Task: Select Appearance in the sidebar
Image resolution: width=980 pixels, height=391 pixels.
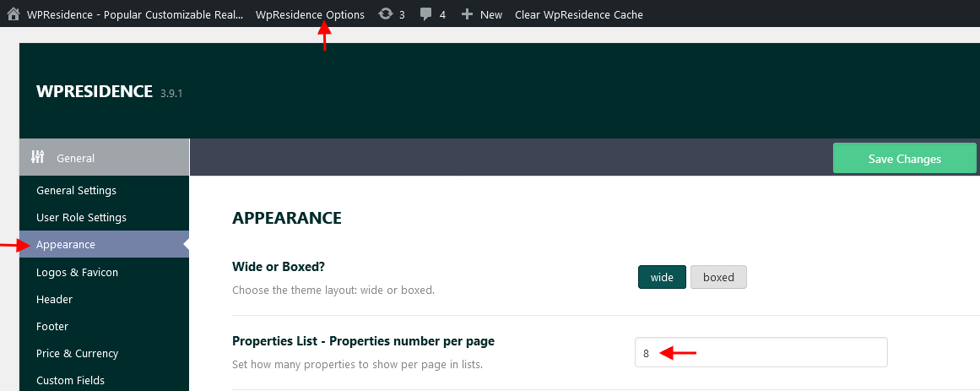Action: click(x=104, y=245)
